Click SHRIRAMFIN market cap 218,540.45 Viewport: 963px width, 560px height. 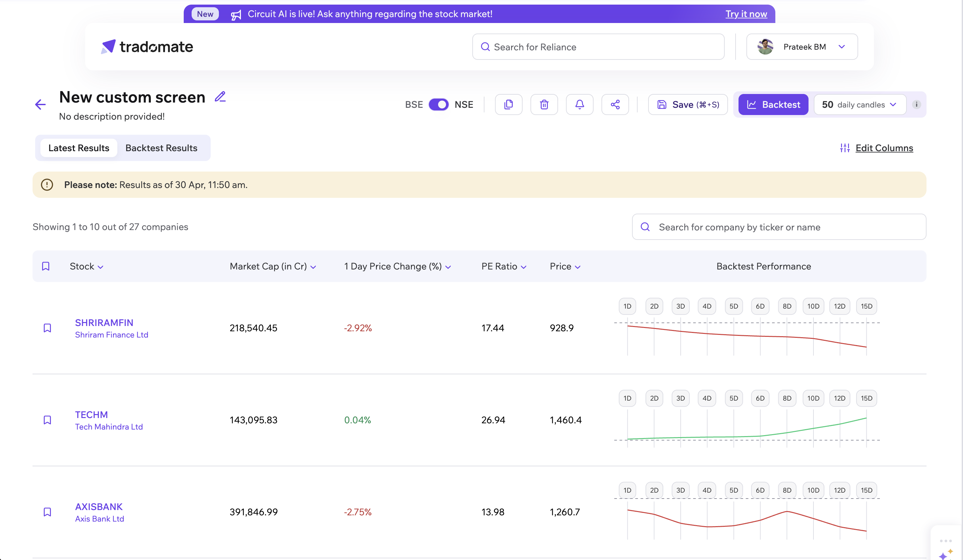click(253, 328)
